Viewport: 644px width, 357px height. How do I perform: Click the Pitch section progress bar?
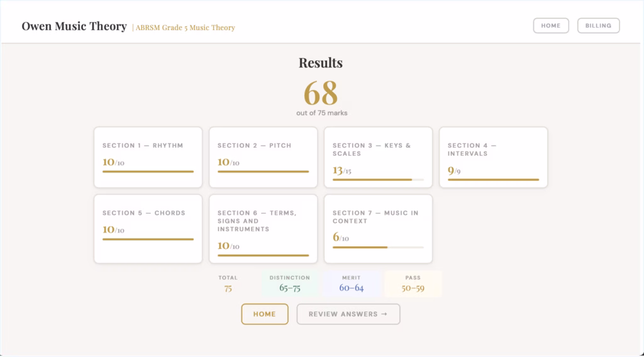pyautogui.click(x=264, y=172)
